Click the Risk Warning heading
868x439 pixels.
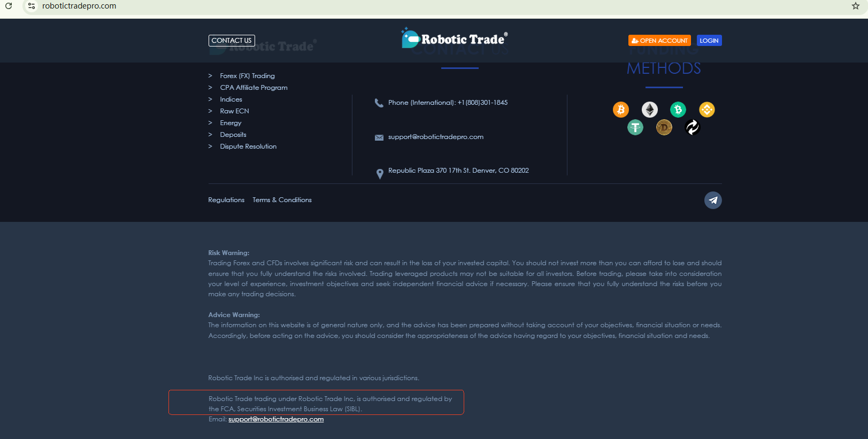coord(229,253)
